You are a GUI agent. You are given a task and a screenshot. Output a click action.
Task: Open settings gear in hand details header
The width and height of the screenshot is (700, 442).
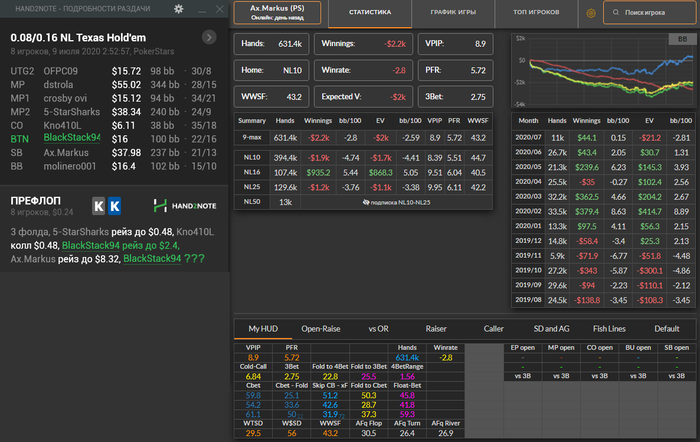178,8
